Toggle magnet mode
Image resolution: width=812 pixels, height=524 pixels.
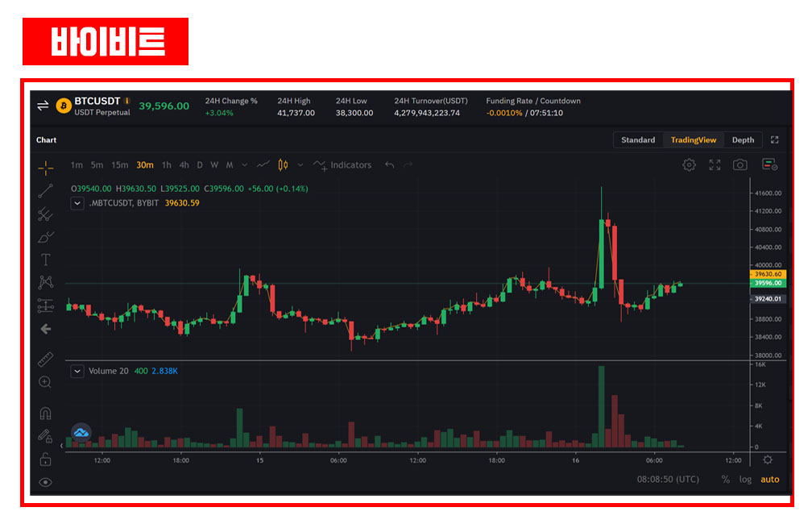(x=46, y=413)
